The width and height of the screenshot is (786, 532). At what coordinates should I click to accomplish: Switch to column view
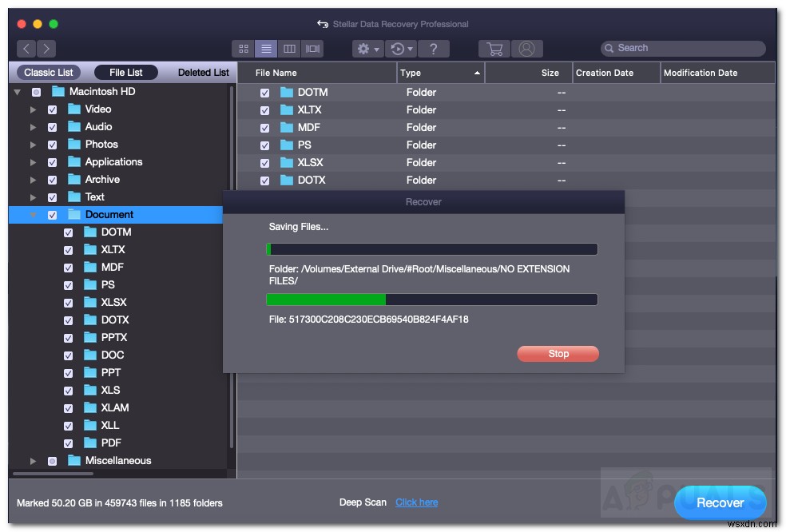[289, 49]
